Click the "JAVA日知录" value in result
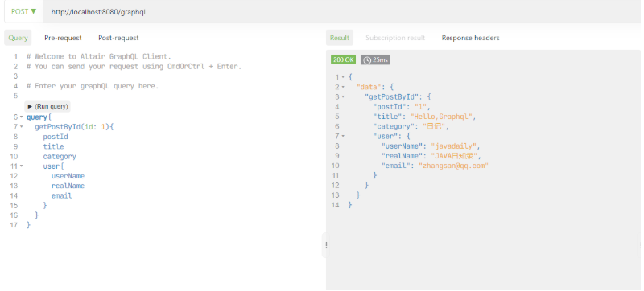Viewport: 644px width, 291px height. click(453, 156)
